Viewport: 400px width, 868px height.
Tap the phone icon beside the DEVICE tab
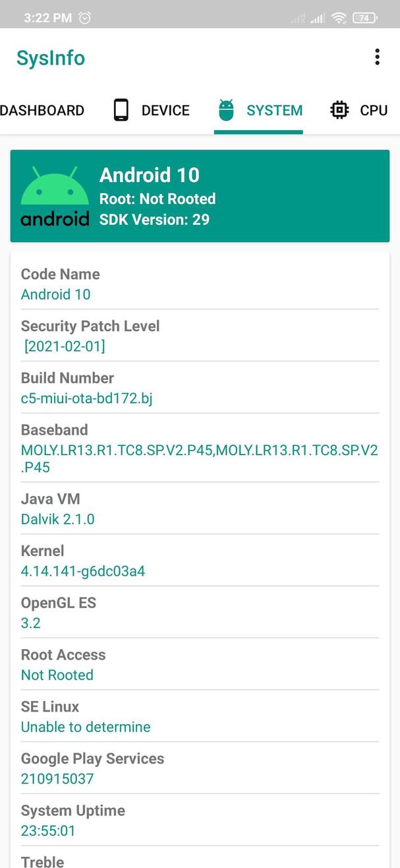click(121, 109)
